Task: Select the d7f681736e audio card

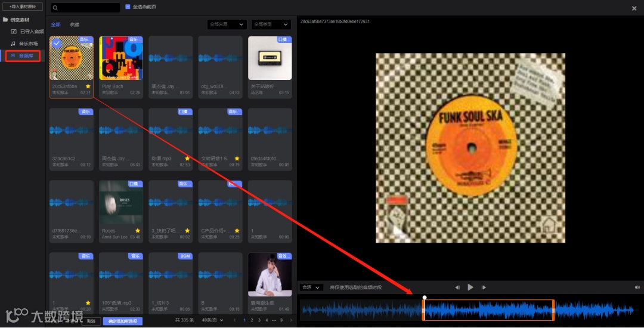Action: coord(71,212)
